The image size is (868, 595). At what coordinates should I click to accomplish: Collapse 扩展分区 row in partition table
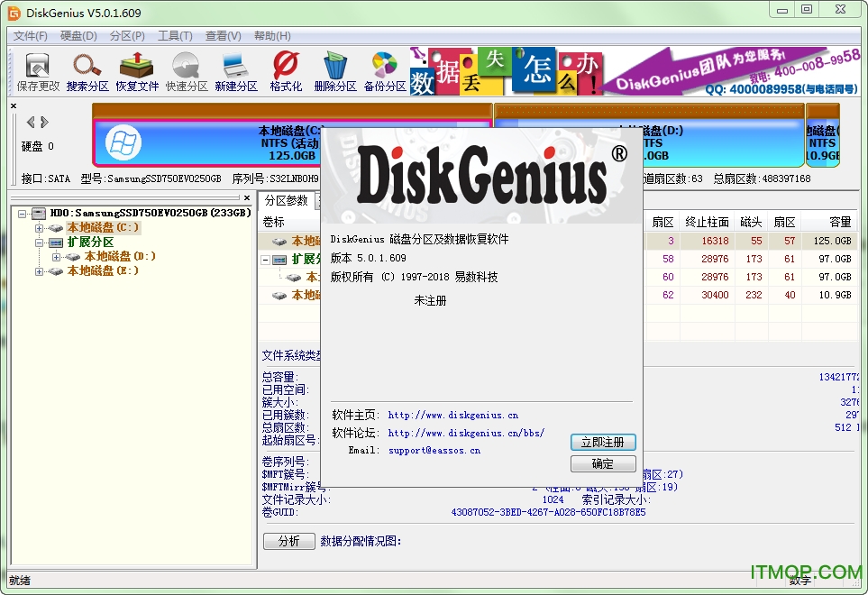(266, 260)
